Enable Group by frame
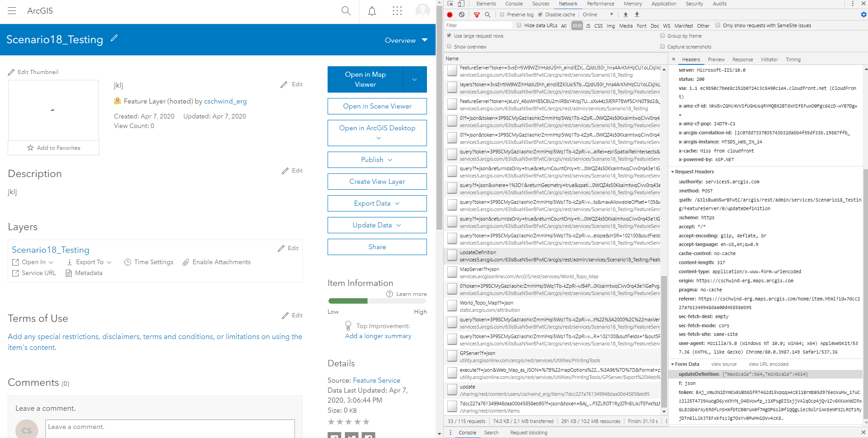Viewport: 868px width, 438px height. tap(662, 35)
